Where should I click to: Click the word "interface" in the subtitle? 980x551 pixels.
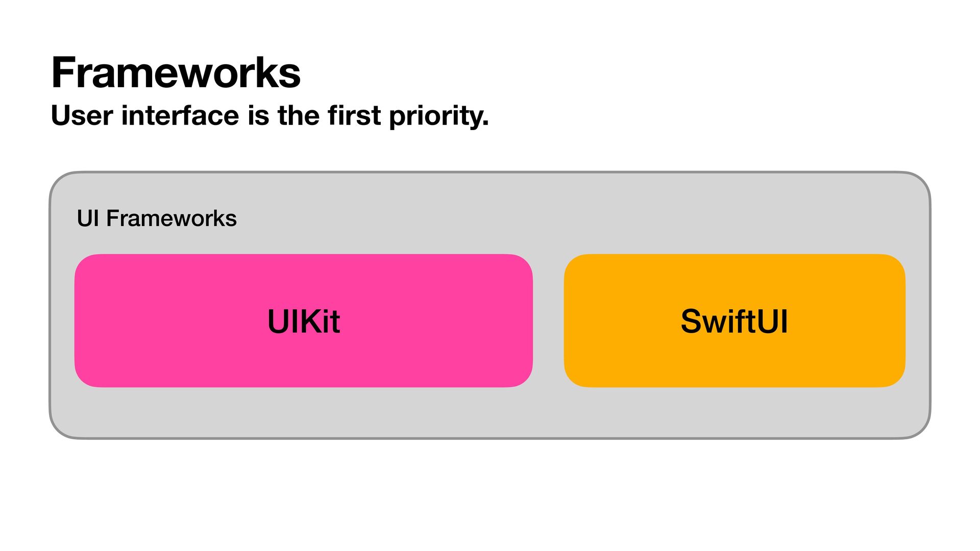180,115
